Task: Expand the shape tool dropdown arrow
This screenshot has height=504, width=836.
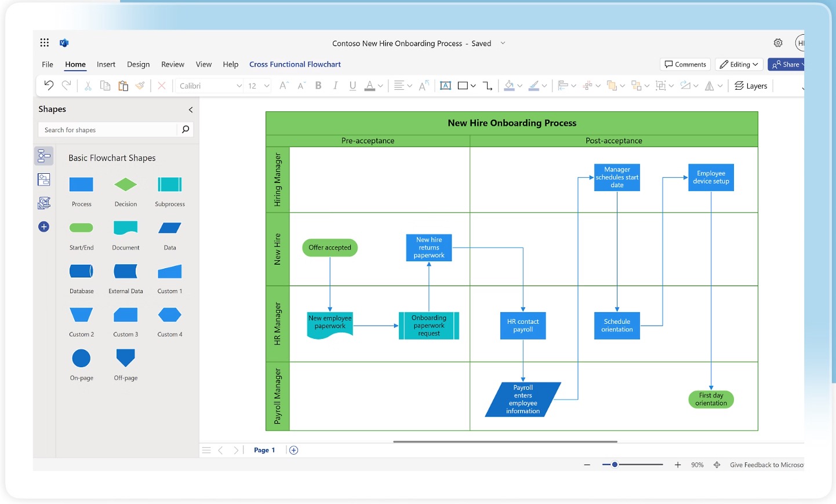Action: 473,86
